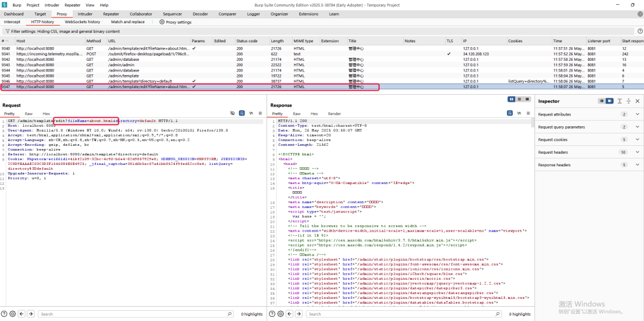Sort history by the Status code column
This screenshot has height=321, width=644.
point(252,41)
